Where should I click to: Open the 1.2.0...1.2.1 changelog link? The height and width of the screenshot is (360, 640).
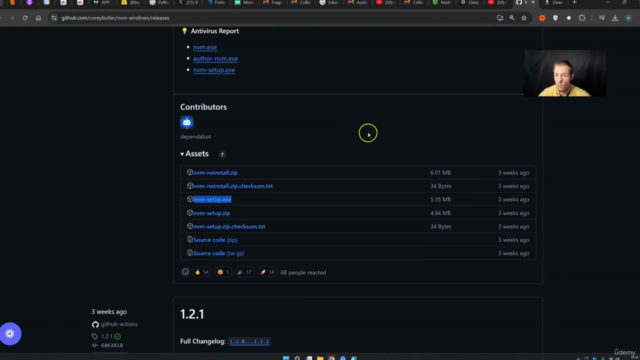(x=249, y=342)
